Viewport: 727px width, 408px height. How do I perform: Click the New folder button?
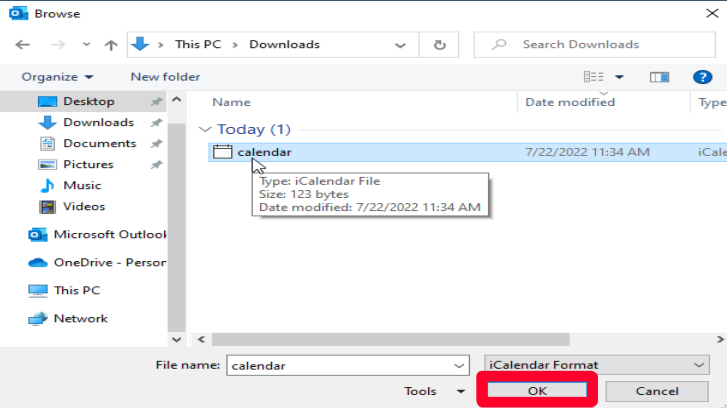[x=165, y=77]
